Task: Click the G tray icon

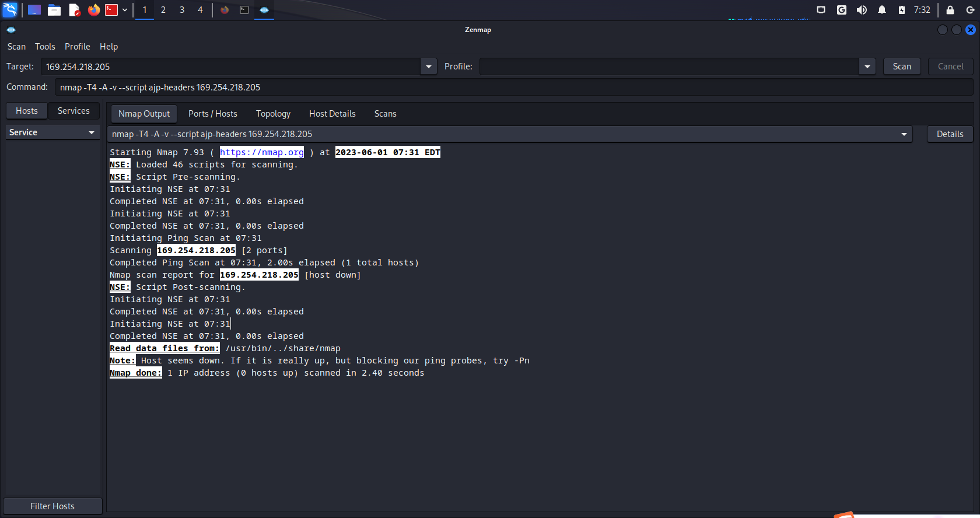Action: (841, 10)
